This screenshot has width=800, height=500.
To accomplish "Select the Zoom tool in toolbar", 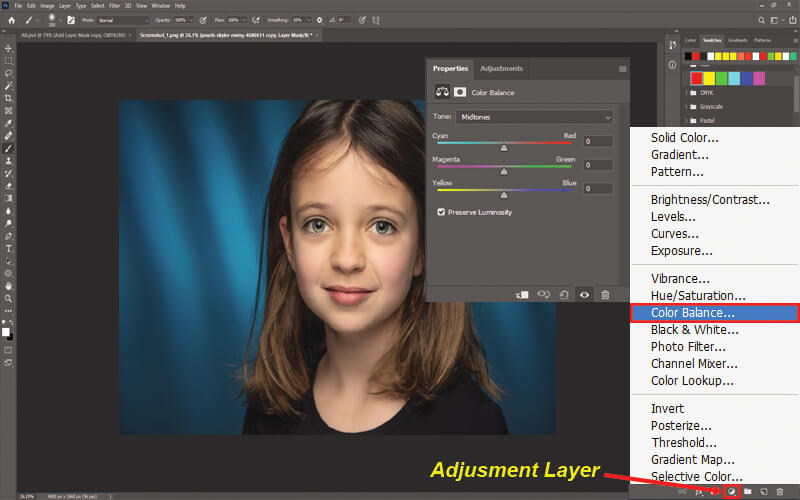I will (8, 298).
